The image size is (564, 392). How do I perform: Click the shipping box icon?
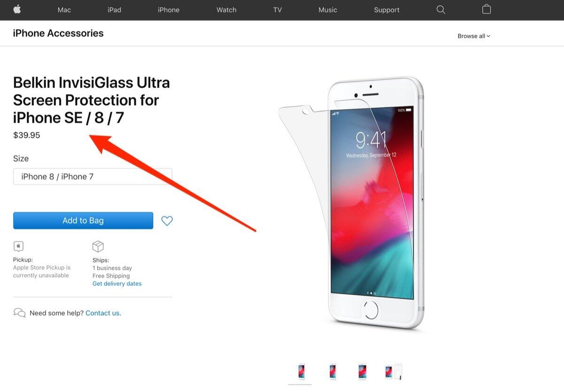point(98,246)
